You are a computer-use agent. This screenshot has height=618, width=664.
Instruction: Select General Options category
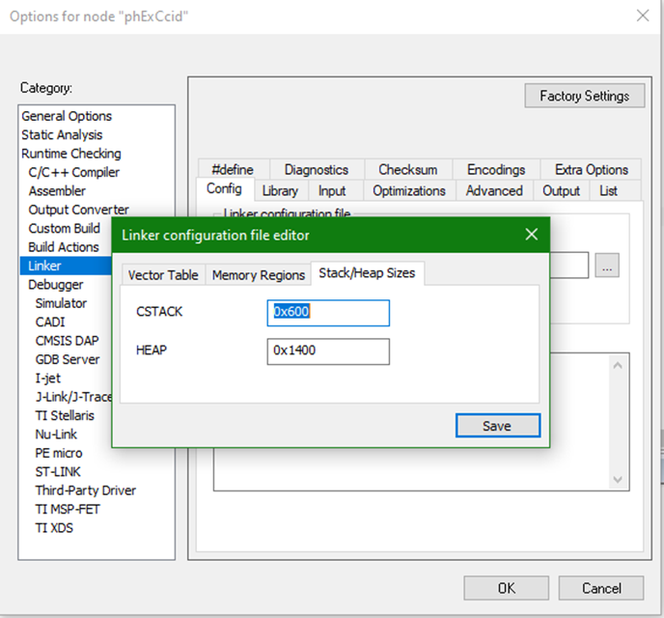point(66,116)
